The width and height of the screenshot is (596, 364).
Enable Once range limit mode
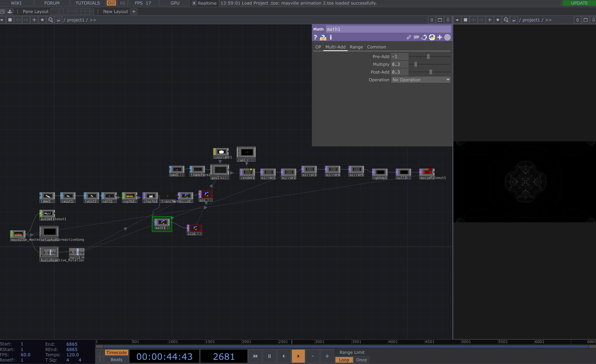pyautogui.click(x=361, y=360)
